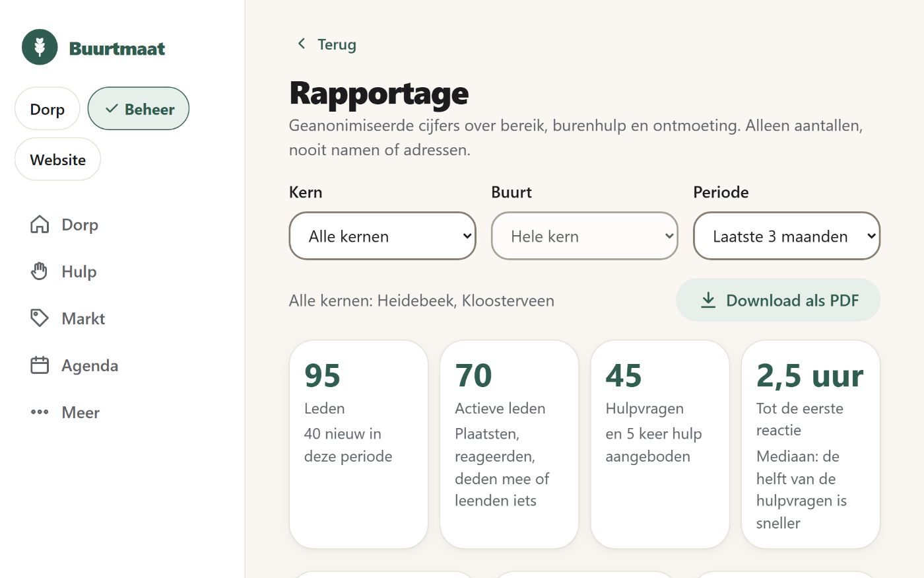
Task: Switch to the Website mode pill
Action: pyautogui.click(x=58, y=159)
